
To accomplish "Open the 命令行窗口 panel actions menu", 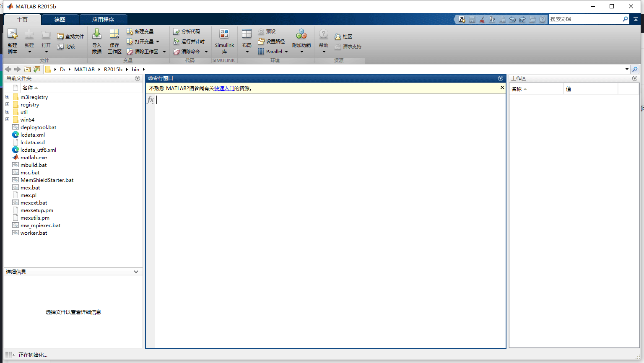I will tap(500, 78).
